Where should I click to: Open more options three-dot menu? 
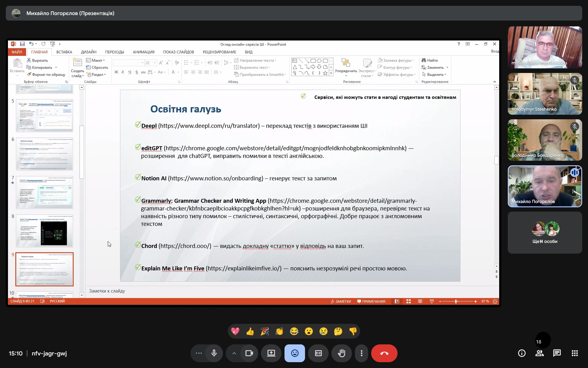coord(361,353)
